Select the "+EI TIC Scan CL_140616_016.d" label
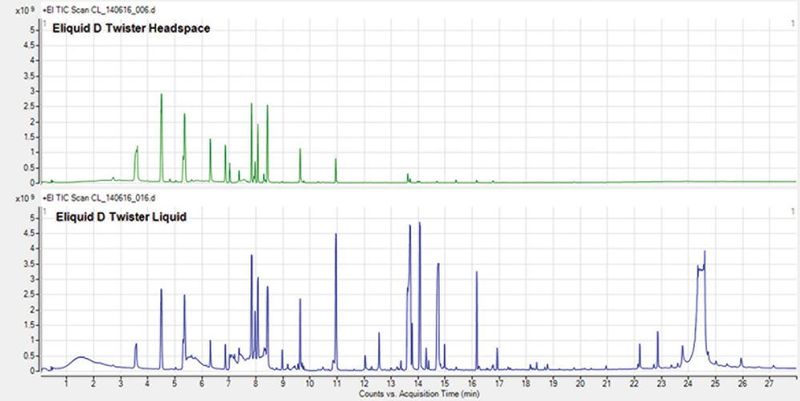The image size is (800, 401). coord(98,198)
